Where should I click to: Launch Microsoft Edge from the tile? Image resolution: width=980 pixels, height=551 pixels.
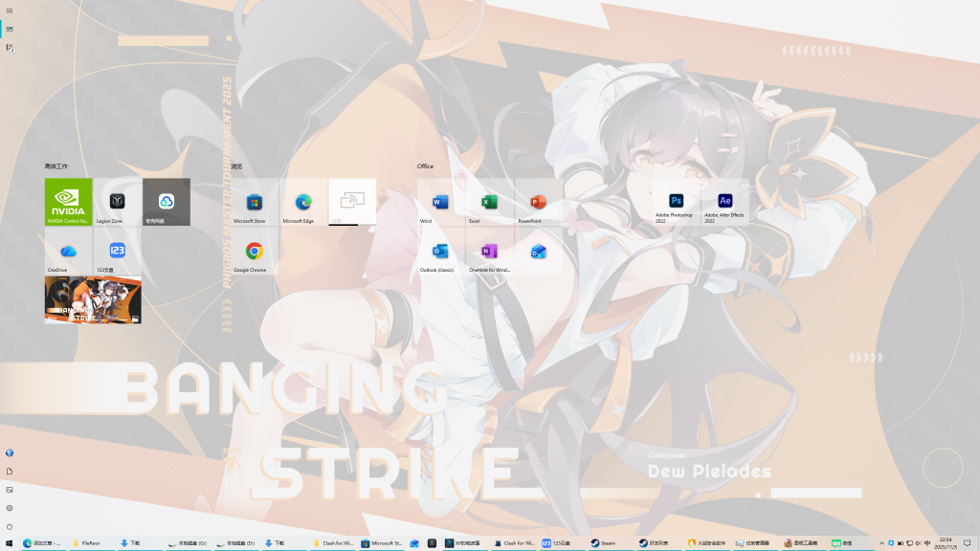[303, 202]
